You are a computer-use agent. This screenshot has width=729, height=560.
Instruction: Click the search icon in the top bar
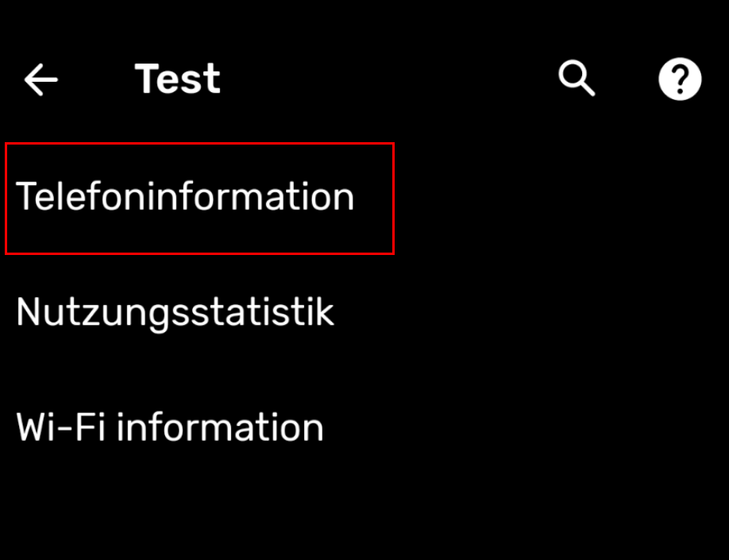click(577, 78)
